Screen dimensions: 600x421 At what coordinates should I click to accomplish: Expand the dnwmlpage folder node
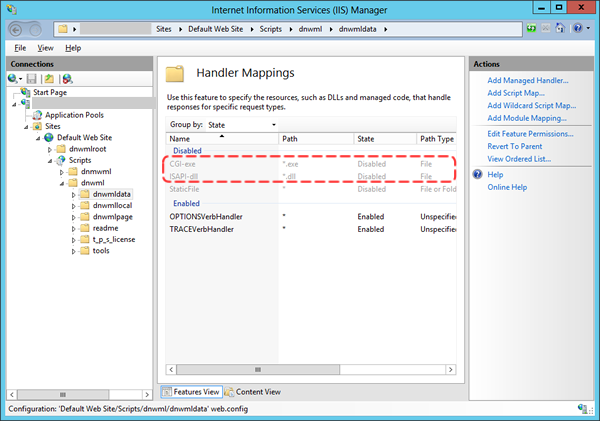point(73,217)
